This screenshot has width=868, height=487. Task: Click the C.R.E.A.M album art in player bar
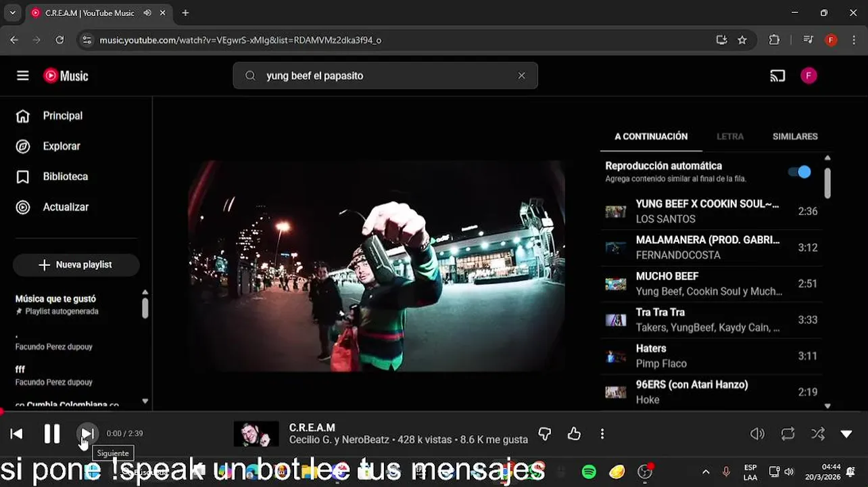pos(256,434)
